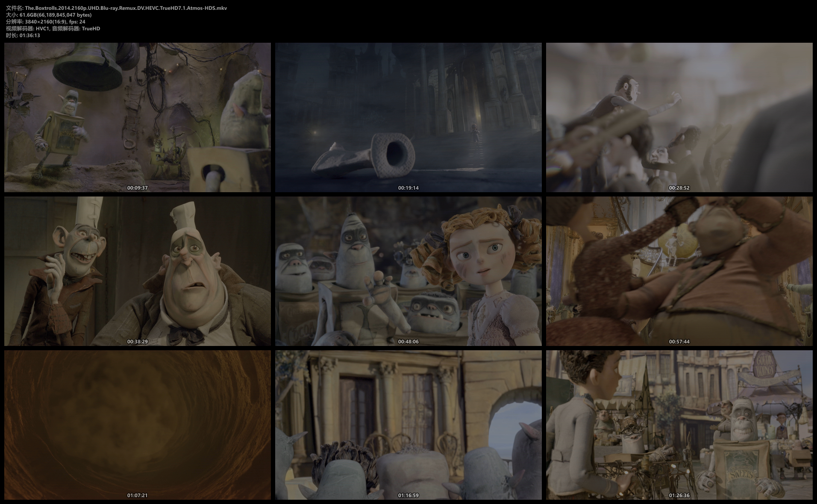Open the dark foggy street thumbnail
Viewport: 817px width, 504px height.
(408, 117)
